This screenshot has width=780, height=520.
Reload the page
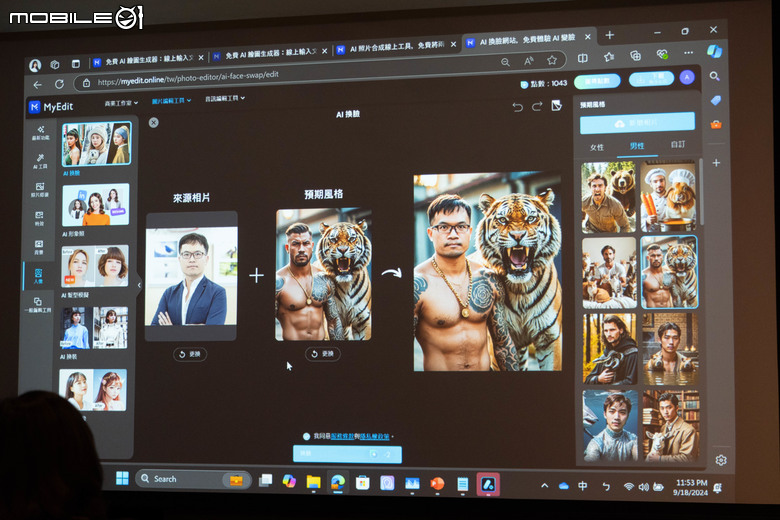pyautogui.click(x=59, y=84)
